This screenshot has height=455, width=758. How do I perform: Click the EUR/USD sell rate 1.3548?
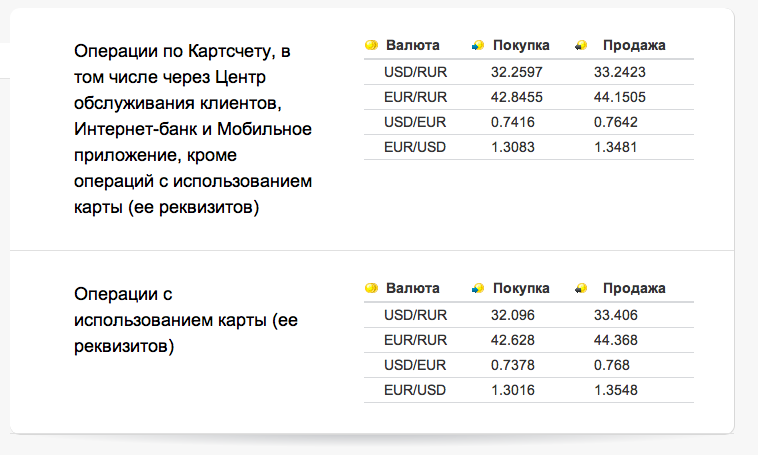click(x=615, y=390)
